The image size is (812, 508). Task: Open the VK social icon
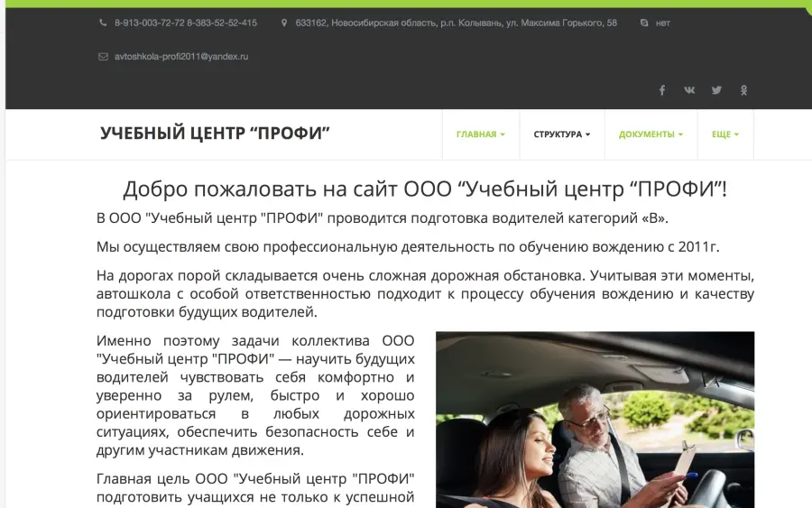689,90
